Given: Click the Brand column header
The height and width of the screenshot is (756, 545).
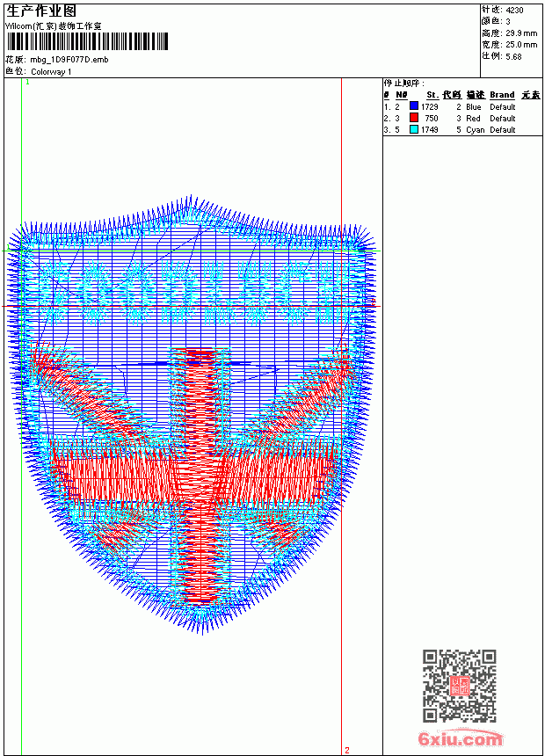Looking at the screenshot, I should (x=502, y=95).
